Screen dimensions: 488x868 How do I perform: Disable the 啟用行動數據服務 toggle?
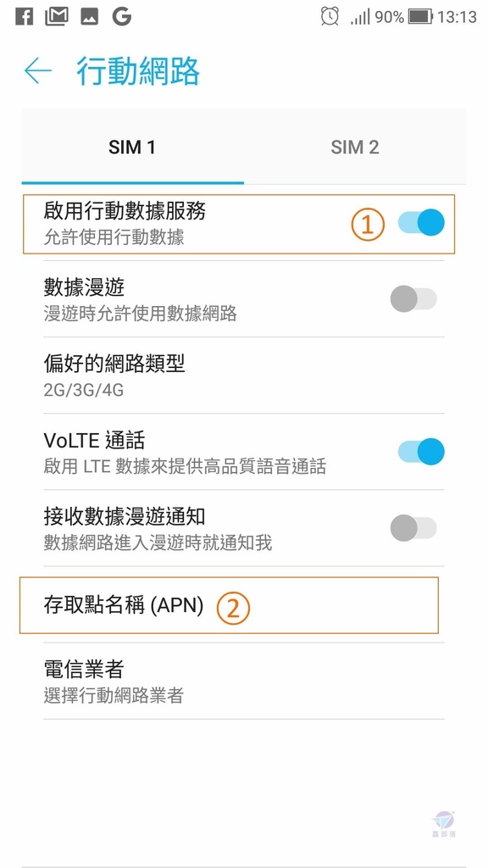[x=421, y=223]
